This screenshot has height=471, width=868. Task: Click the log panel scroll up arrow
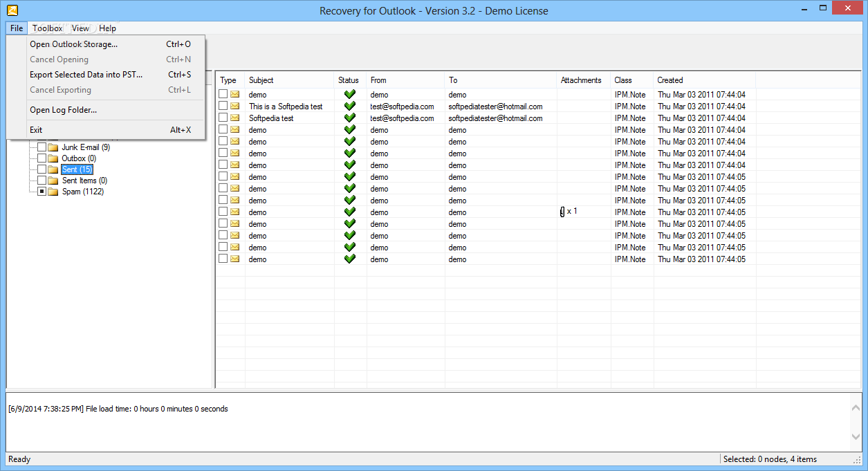click(856, 408)
